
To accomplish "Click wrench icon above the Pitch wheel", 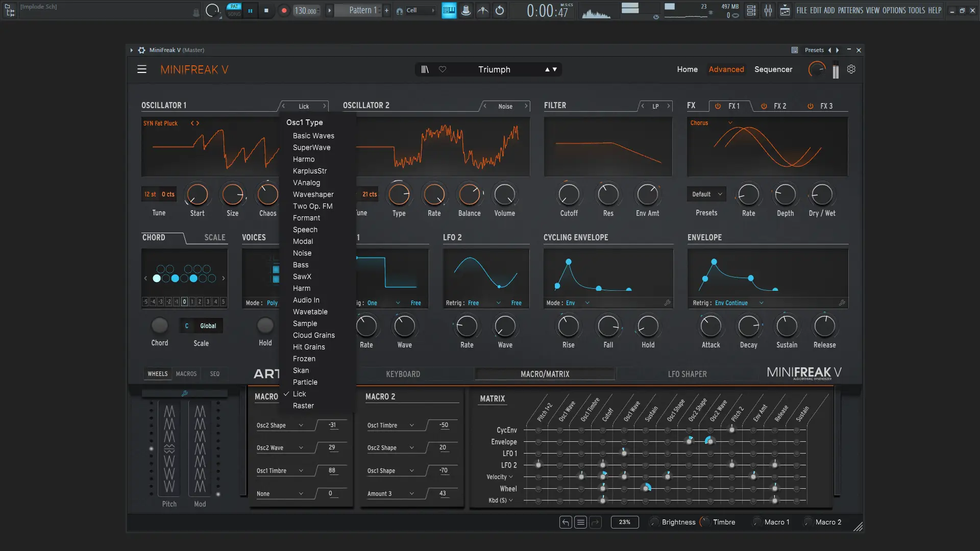I will pos(185,393).
